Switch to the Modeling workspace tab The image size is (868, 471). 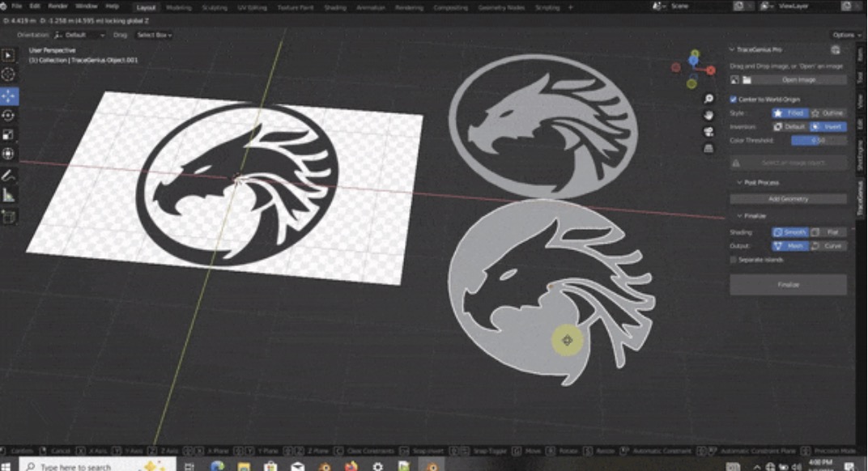[179, 7]
